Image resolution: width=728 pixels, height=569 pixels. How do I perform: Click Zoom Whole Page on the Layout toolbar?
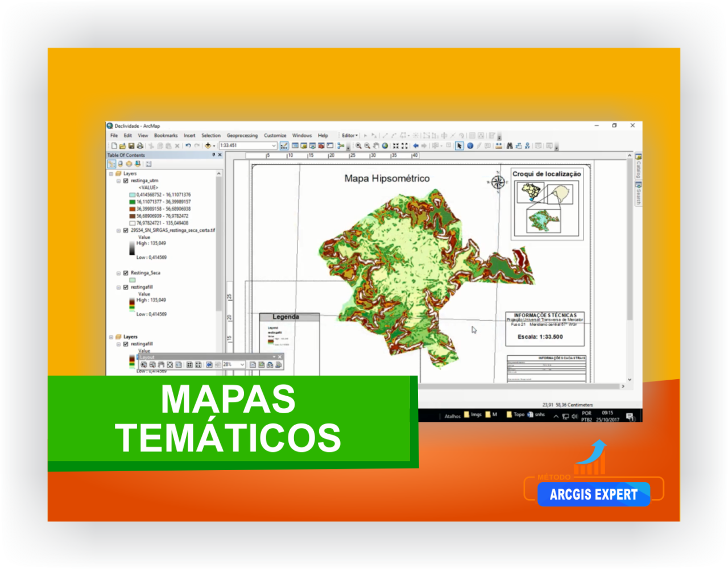tap(169, 365)
